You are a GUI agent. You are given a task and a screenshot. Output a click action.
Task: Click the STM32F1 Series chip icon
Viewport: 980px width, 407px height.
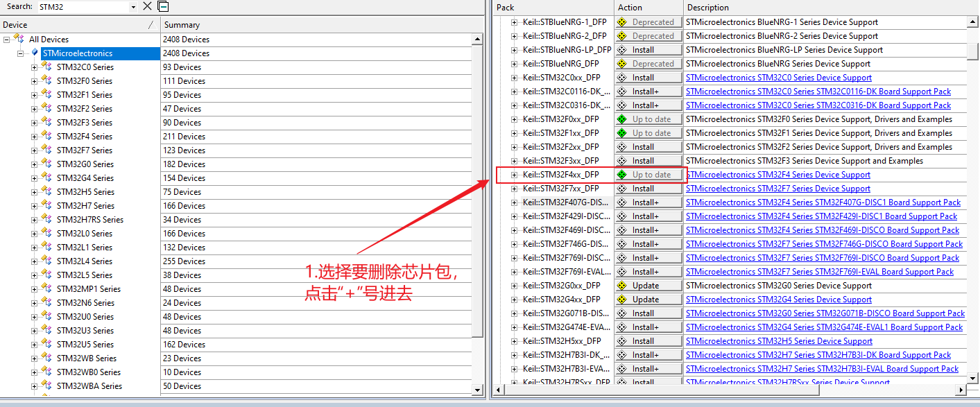click(x=46, y=94)
